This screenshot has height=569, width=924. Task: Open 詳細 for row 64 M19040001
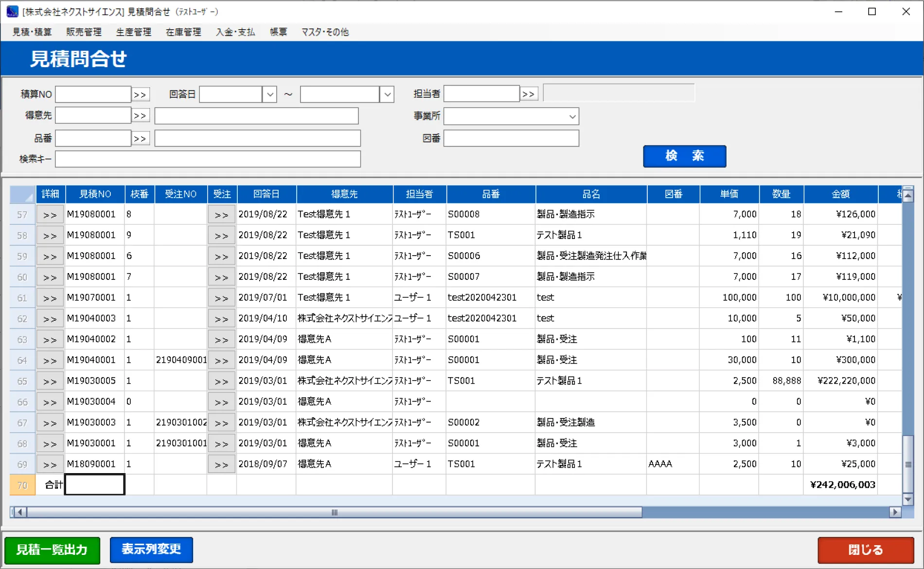point(50,361)
